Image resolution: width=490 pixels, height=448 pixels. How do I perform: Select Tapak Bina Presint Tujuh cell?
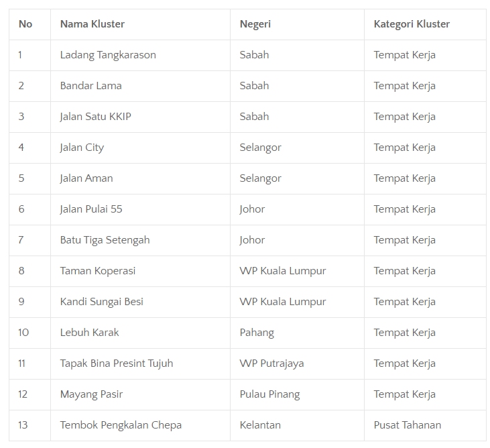tap(117, 363)
